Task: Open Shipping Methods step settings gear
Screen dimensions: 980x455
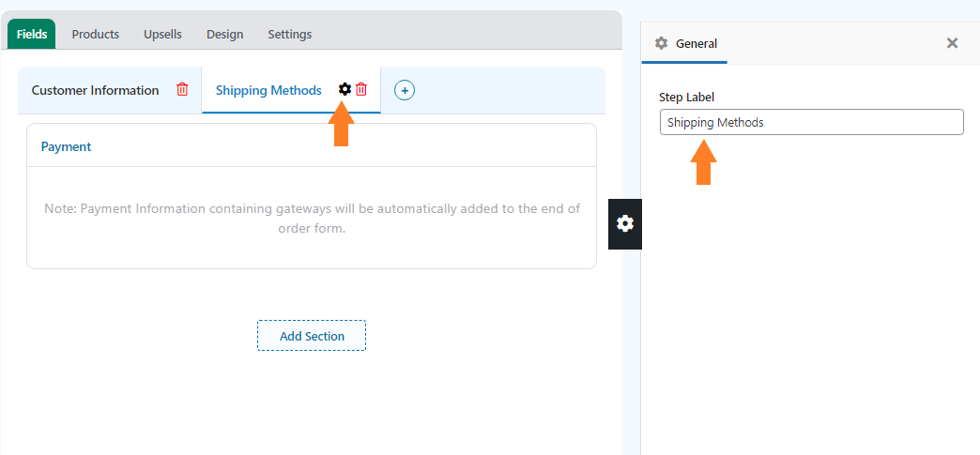Action: pos(345,89)
